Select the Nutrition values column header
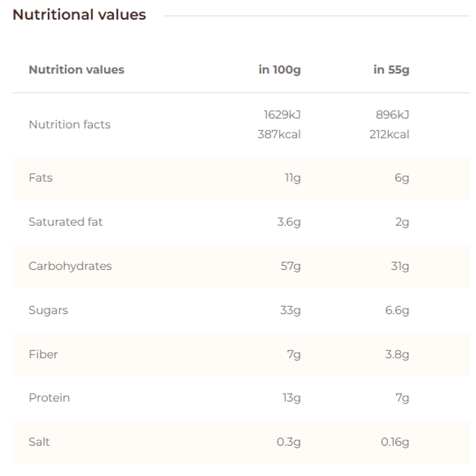The height and width of the screenshot is (476, 476). (x=76, y=69)
